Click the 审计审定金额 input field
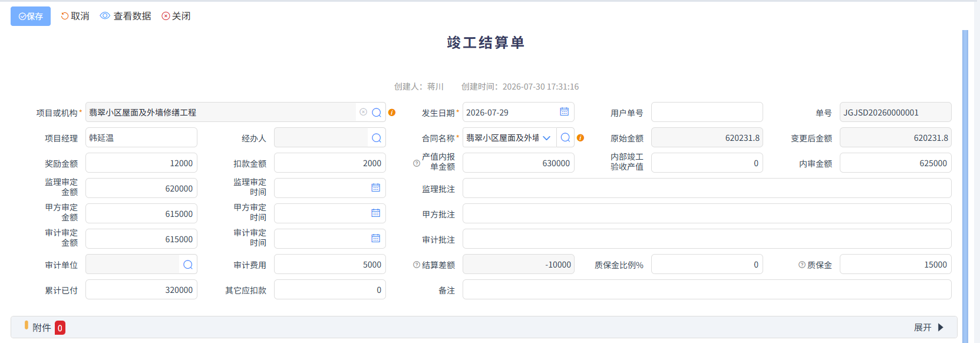This screenshot has width=980, height=343. point(141,239)
